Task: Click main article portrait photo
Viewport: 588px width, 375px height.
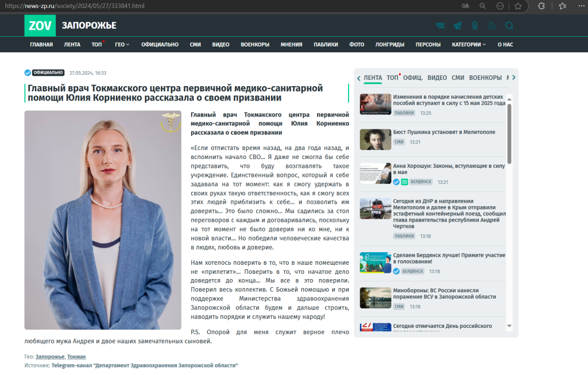Action: [x=103, y=220]
